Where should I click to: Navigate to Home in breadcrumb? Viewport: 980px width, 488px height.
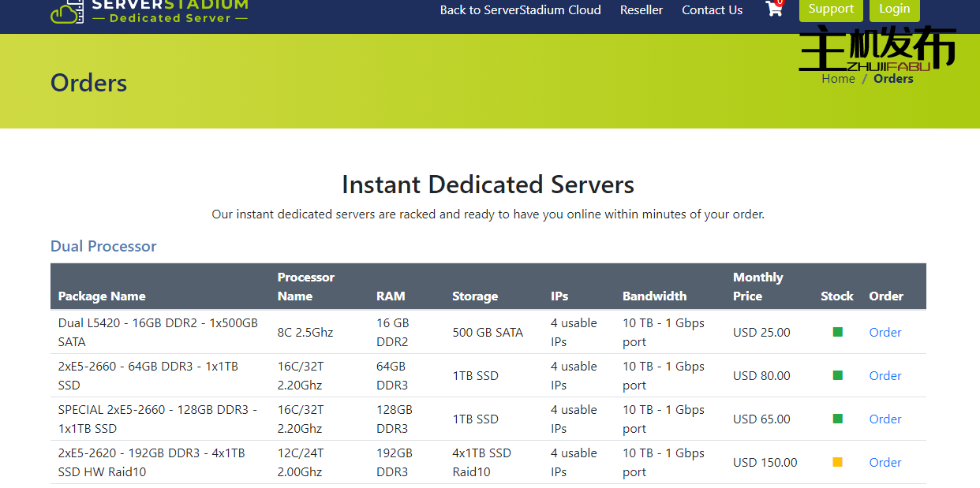pos(838,79)
